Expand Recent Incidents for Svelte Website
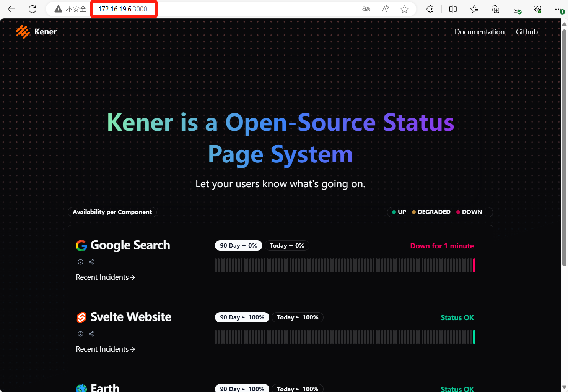 [105, 349]
